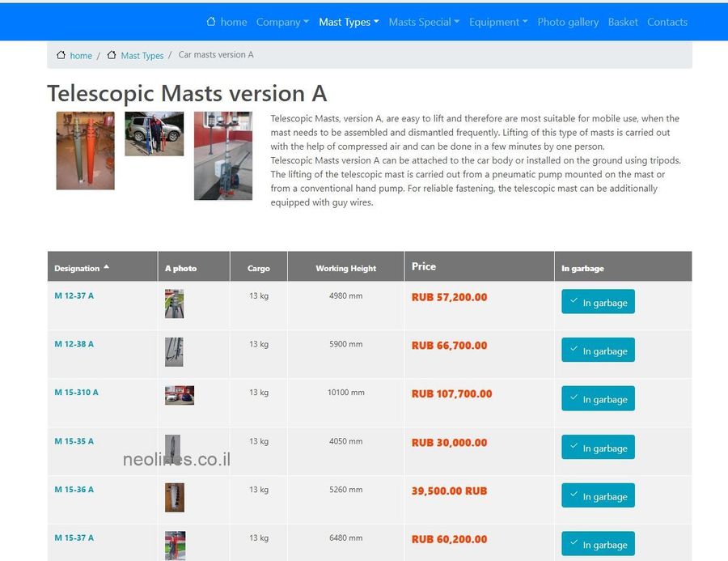Select the 13 kg cargo value for M 12-37 A
Viewport: 728px width, 561px height.
[x=259, y=295]
